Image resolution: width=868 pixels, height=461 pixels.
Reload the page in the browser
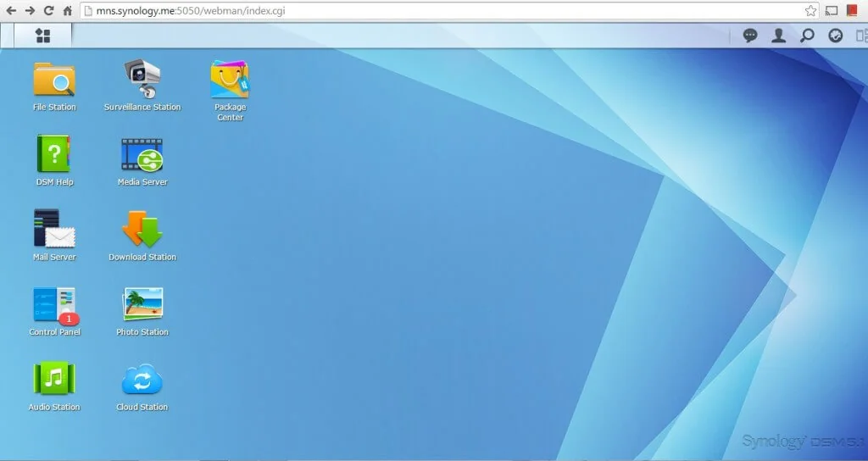pyautogui.click(x=48, y=10)
